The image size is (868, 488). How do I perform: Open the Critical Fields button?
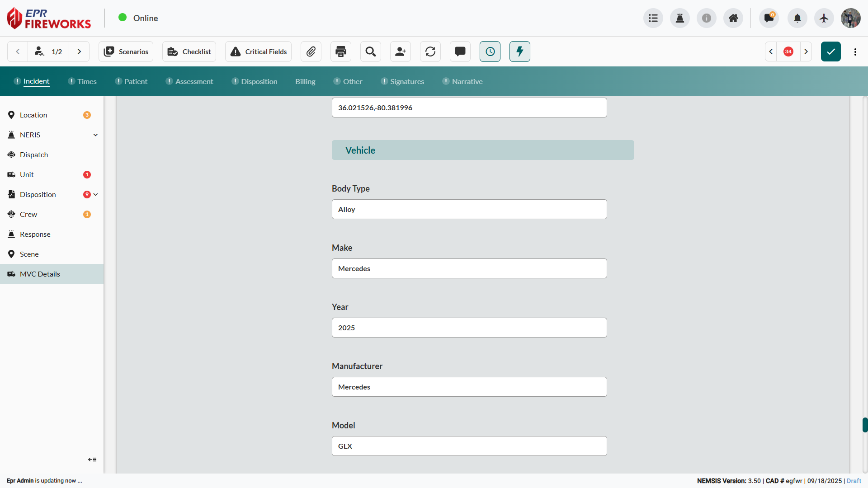259,52
